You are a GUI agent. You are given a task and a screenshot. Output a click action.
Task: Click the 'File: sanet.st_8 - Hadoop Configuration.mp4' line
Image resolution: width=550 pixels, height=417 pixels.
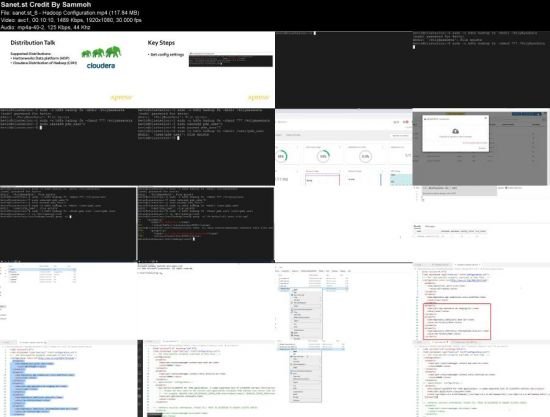point(70,13)
